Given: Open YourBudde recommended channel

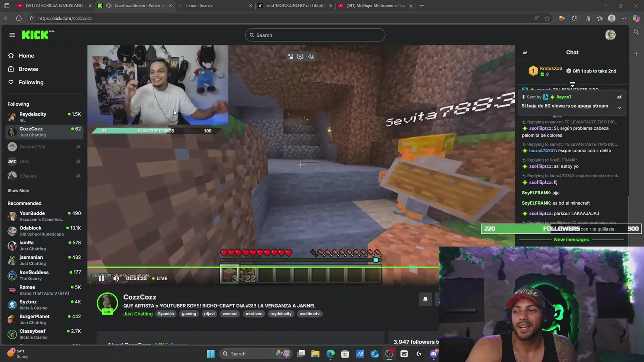Looking at the screenshot, I should [x=44, y=216].
